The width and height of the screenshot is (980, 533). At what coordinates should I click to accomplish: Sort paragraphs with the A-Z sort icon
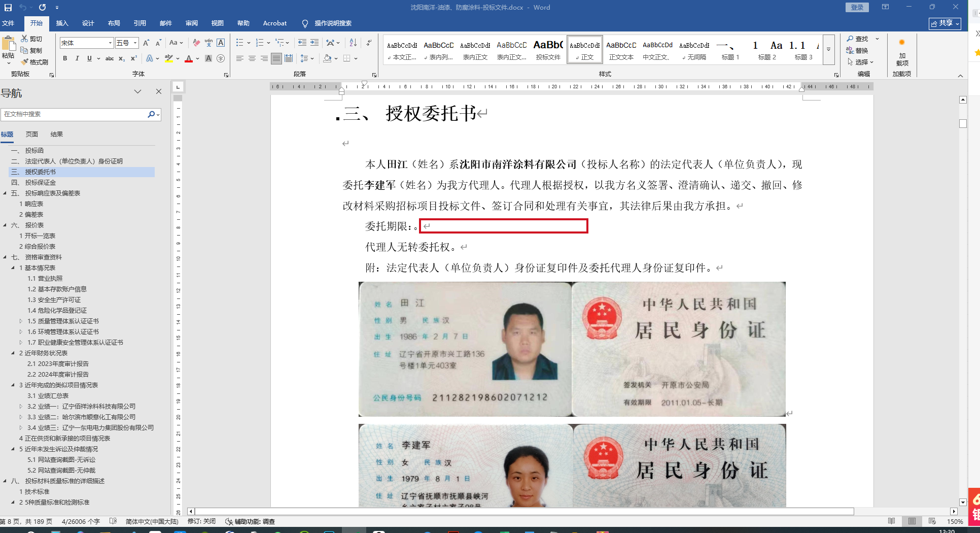[354, 43]
